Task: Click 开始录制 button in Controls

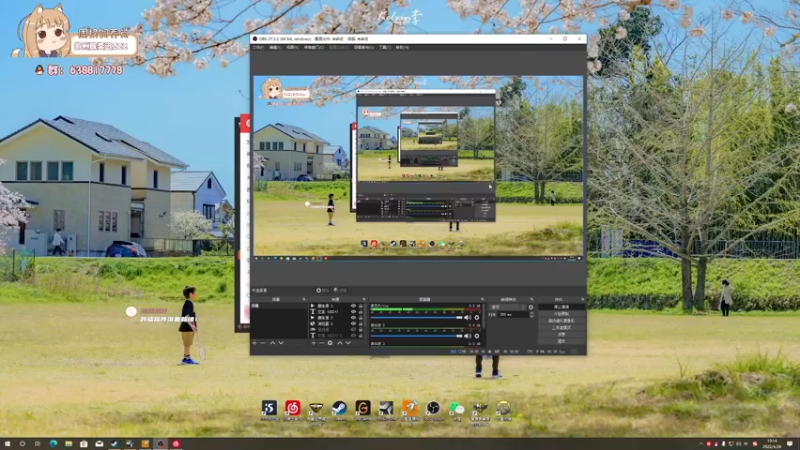Action: click(x=562, y=314)
